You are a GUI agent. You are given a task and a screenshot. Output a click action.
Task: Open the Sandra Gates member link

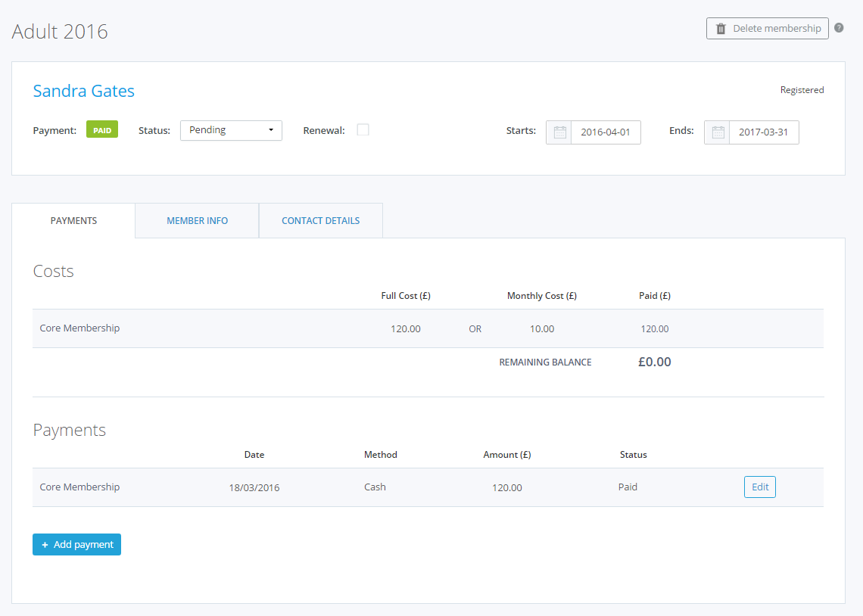tap(84, 92)
